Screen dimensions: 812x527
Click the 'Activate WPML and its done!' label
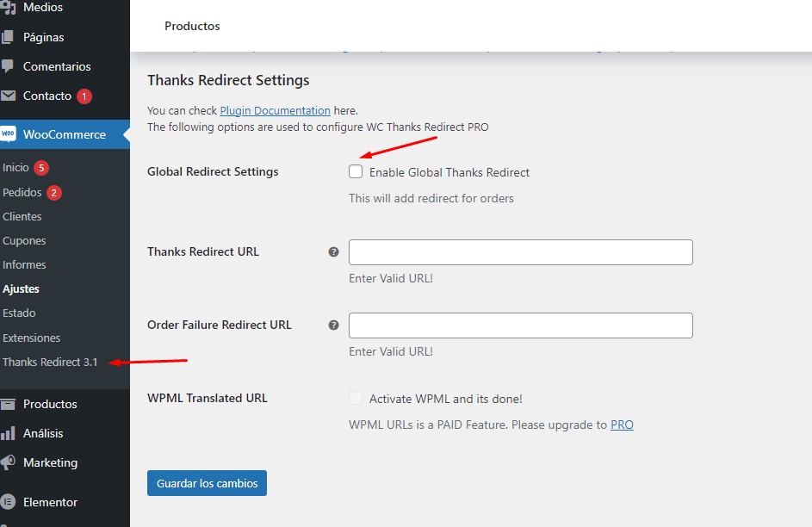tap(446, 399)
